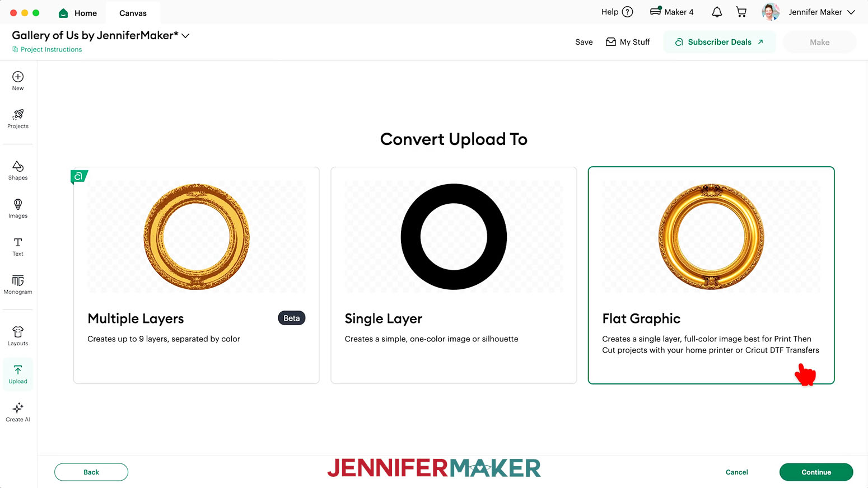Click the Flat Graphic gold frame preview
Viewport: 868px width, 488px height.
tap(711, 237)
